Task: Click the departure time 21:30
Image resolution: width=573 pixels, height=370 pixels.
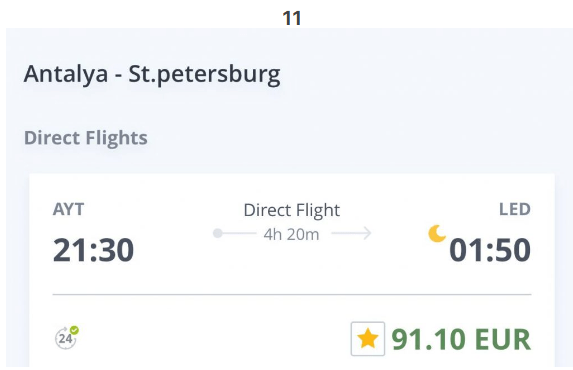Action: coord(94,250)
